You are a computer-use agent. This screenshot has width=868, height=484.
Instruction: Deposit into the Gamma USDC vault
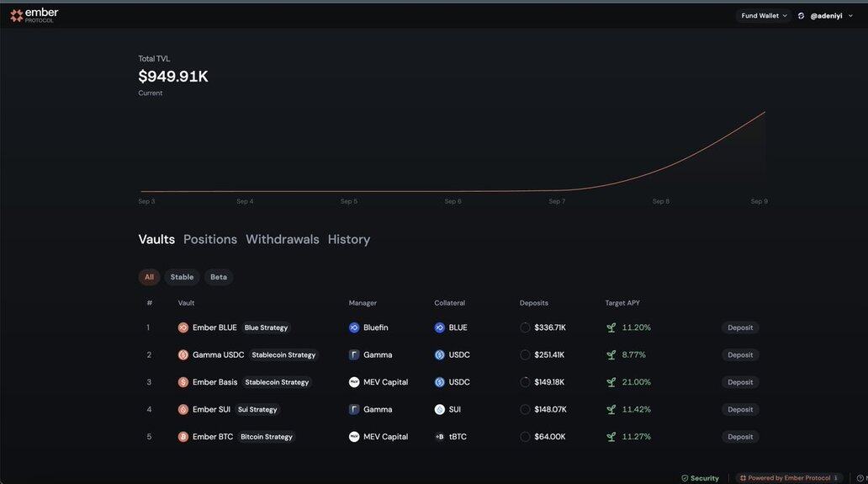click(x=740, y=355)
